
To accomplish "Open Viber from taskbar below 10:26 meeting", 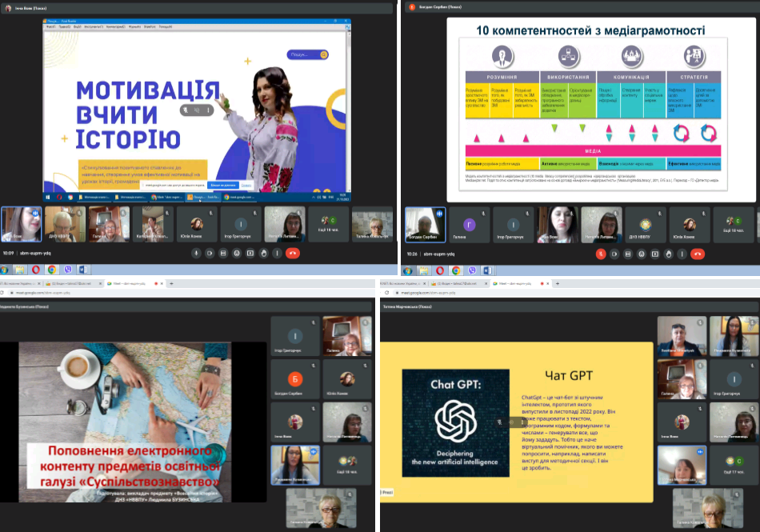I will [x=472, y=270].
